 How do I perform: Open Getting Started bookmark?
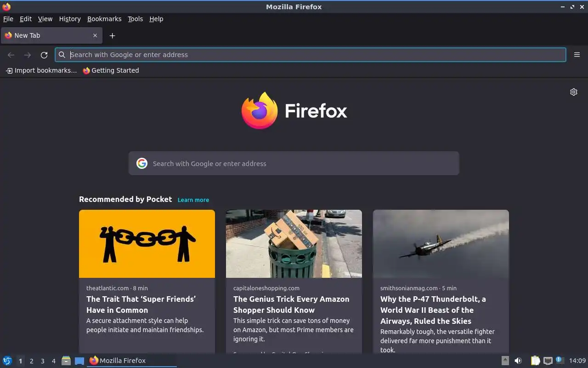tap(111, 70)
